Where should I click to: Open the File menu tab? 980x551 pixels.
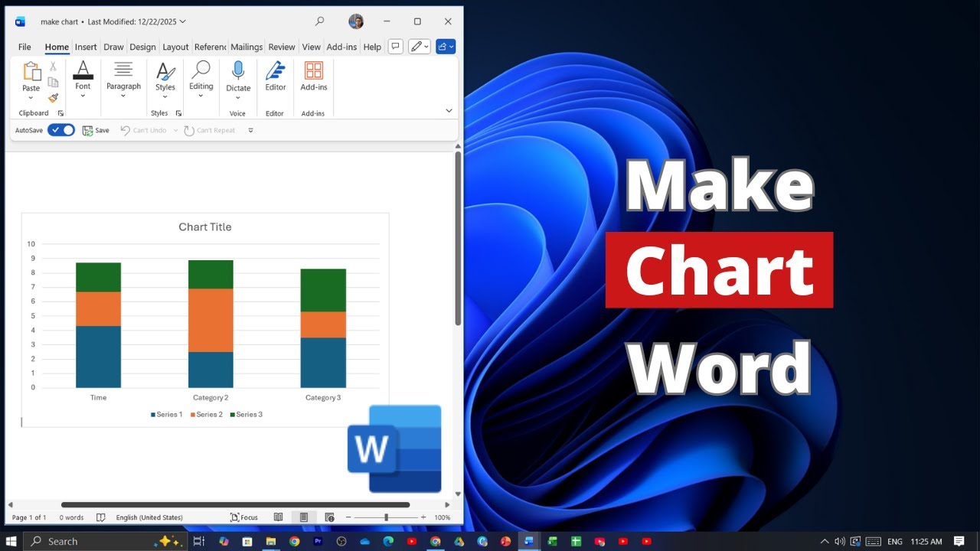pos(24,47)
